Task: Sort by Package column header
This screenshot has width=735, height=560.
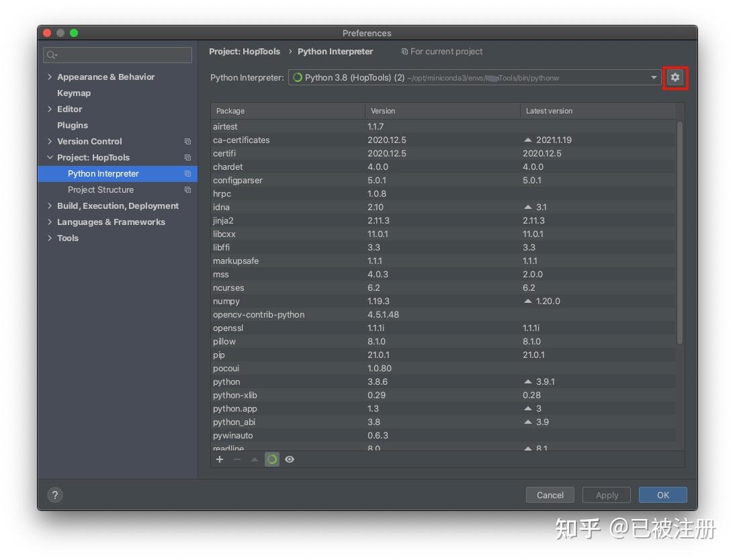Action: [x=288, y=111]
